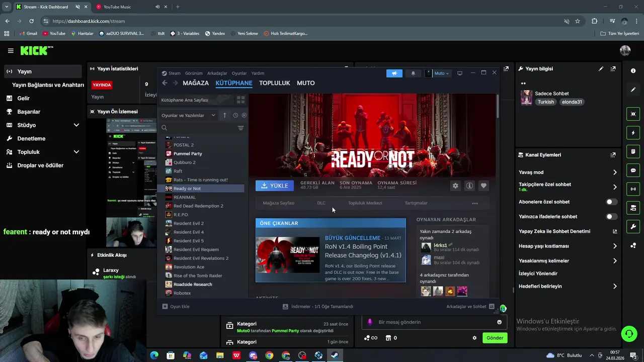Switch to Steam MAĞAZA tab
Image resolution: width=644 pixels, height=362 pixels.
196,83
